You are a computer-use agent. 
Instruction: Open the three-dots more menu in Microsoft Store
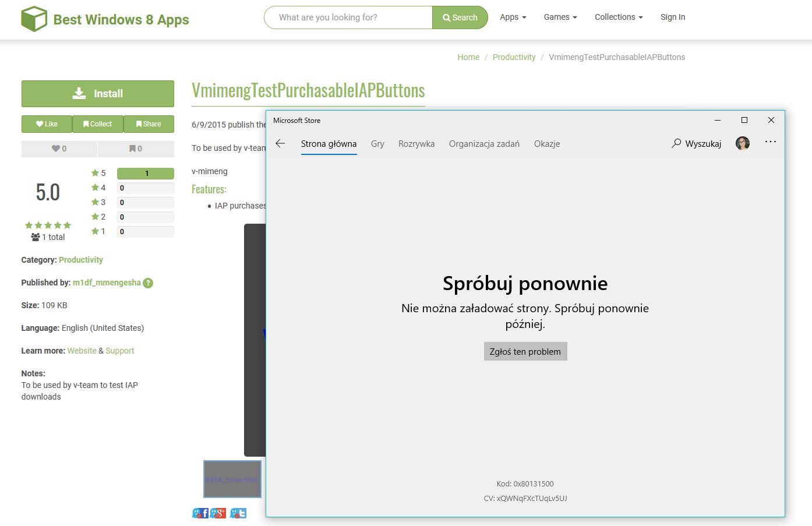[771, 142]
